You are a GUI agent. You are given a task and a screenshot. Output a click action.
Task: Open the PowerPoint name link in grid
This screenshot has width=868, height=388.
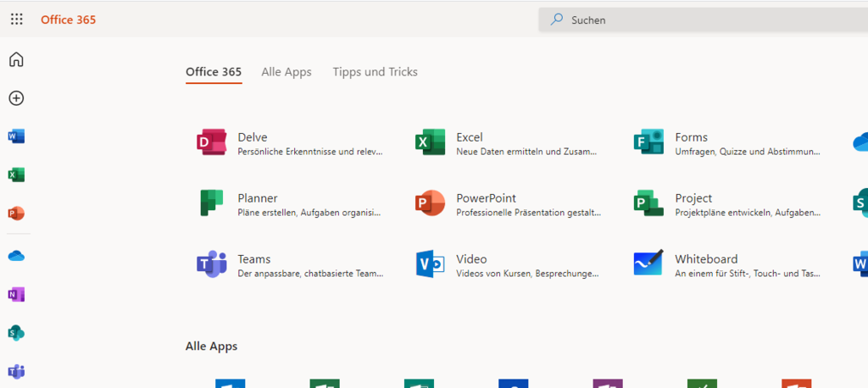coord(486,198)
